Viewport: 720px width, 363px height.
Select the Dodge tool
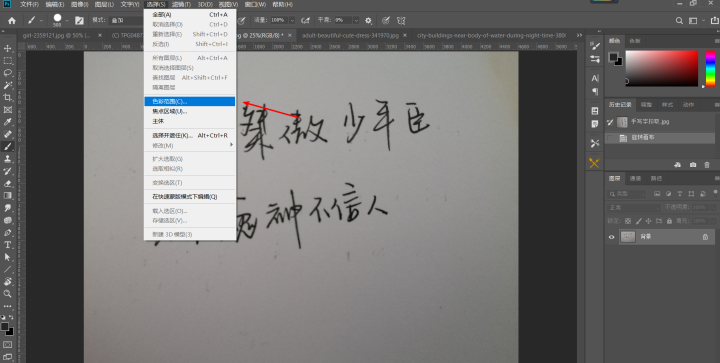pyautogui.click(x=8, y=220)
